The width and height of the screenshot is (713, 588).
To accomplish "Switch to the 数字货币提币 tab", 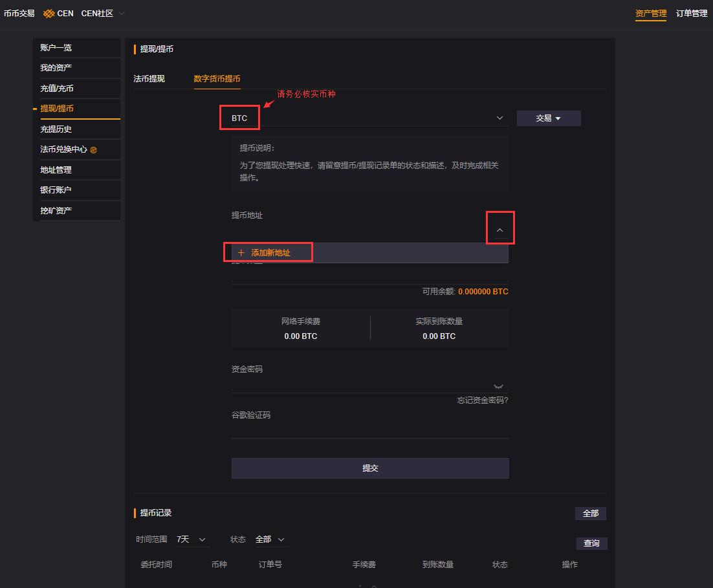I will pyautogui.click(x=217, y=79).
